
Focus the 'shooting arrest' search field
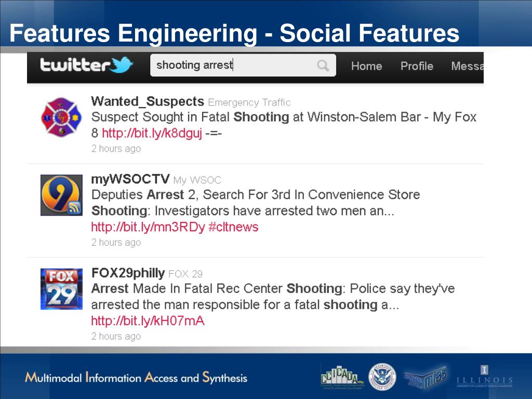click(x=243, y=65)
